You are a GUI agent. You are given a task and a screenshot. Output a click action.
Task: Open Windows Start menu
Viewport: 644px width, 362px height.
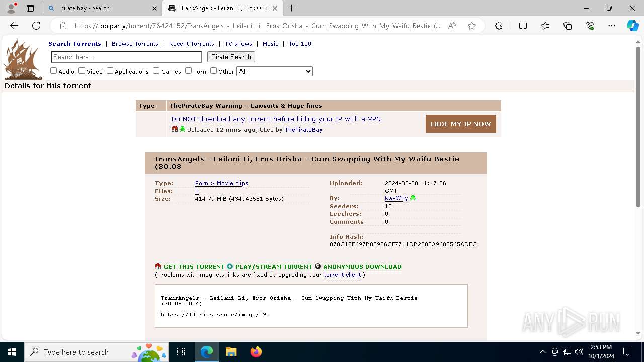[12, 352]
